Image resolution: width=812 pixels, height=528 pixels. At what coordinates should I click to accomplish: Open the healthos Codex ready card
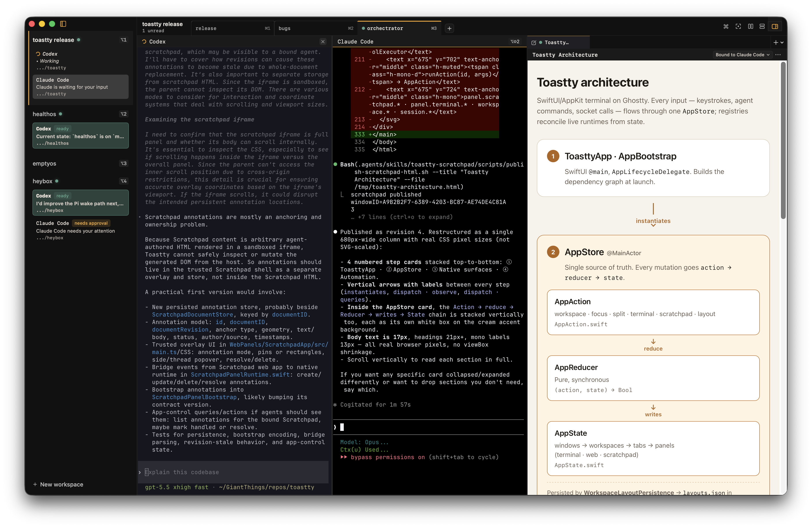pos(81,136)
